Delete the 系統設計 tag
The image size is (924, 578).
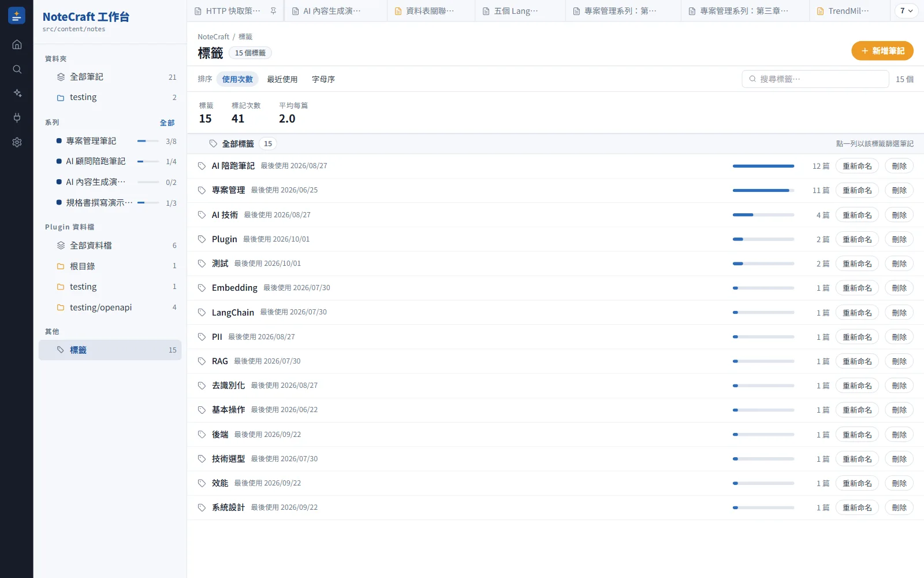click(x=899, y=507)
